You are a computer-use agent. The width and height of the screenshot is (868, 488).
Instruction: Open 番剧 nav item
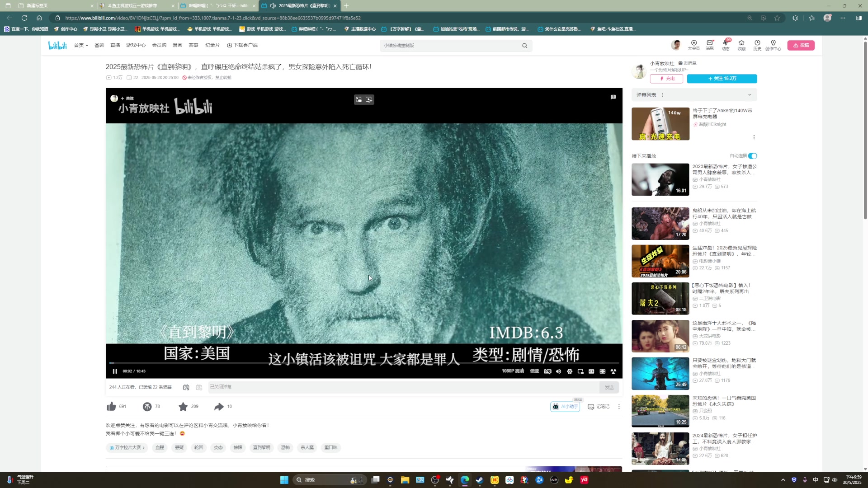click(99, 45)
